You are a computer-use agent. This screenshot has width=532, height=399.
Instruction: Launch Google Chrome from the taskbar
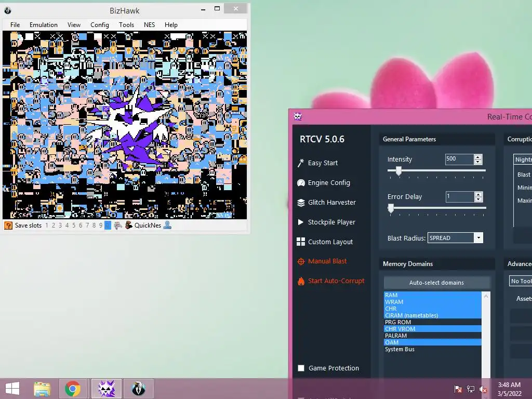click(x=73, y=389)
